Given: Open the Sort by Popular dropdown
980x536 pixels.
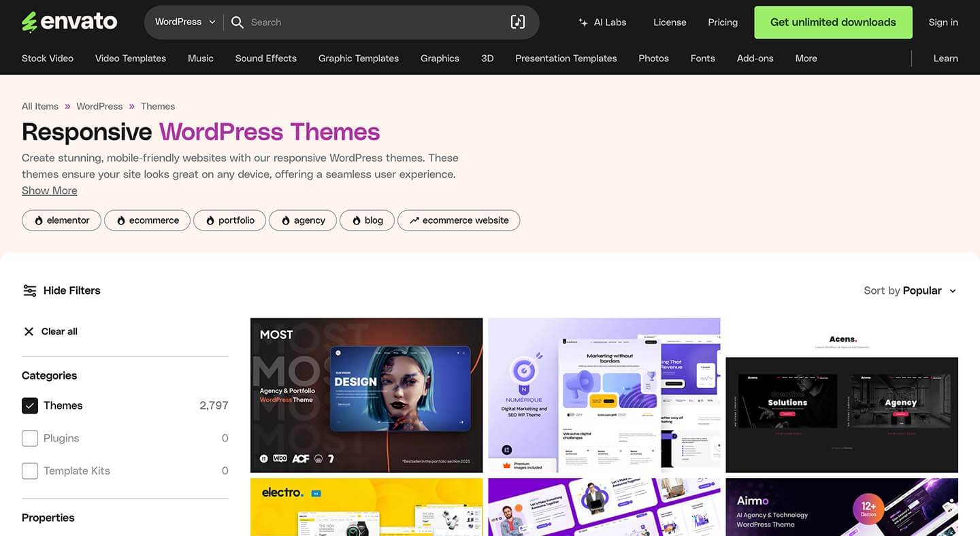Looking at the screenshot, I should [910, 290].
